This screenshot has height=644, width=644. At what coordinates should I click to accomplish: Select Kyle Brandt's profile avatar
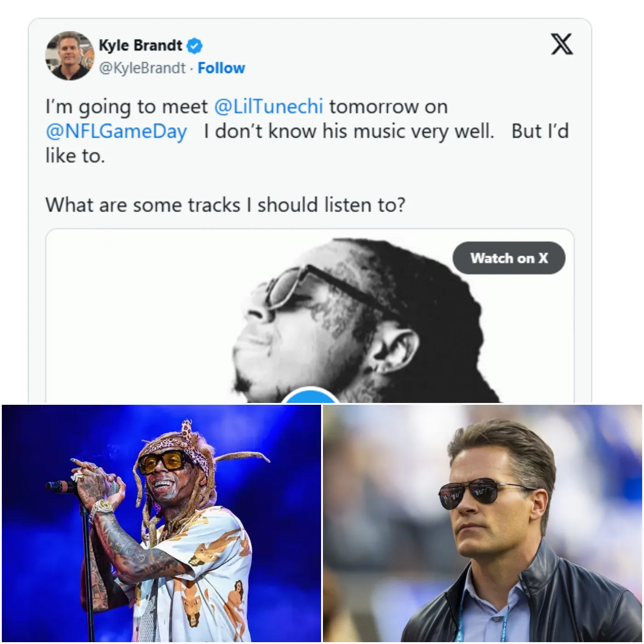point(68,54)
